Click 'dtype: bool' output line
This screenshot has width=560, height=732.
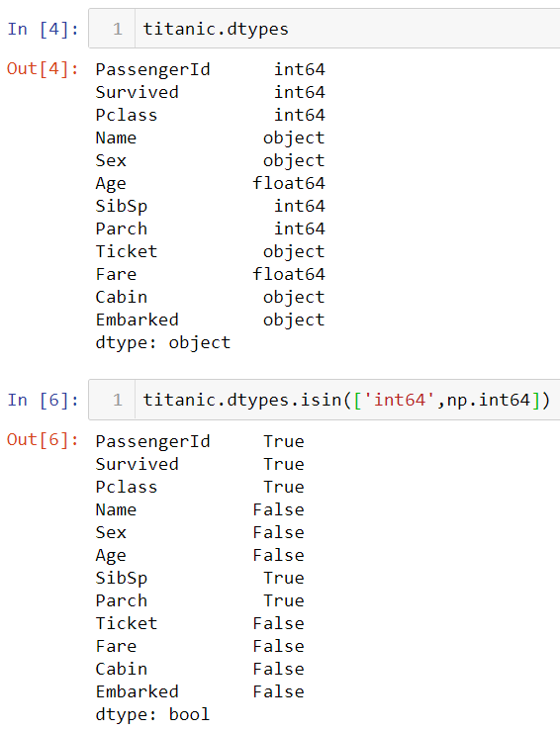click(x=152, y=715)
